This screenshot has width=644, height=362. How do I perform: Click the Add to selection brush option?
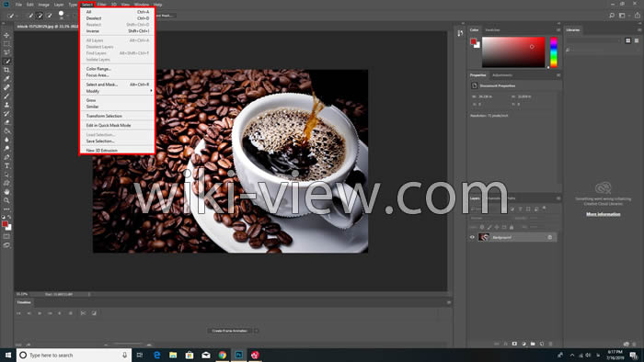[40, 16]
